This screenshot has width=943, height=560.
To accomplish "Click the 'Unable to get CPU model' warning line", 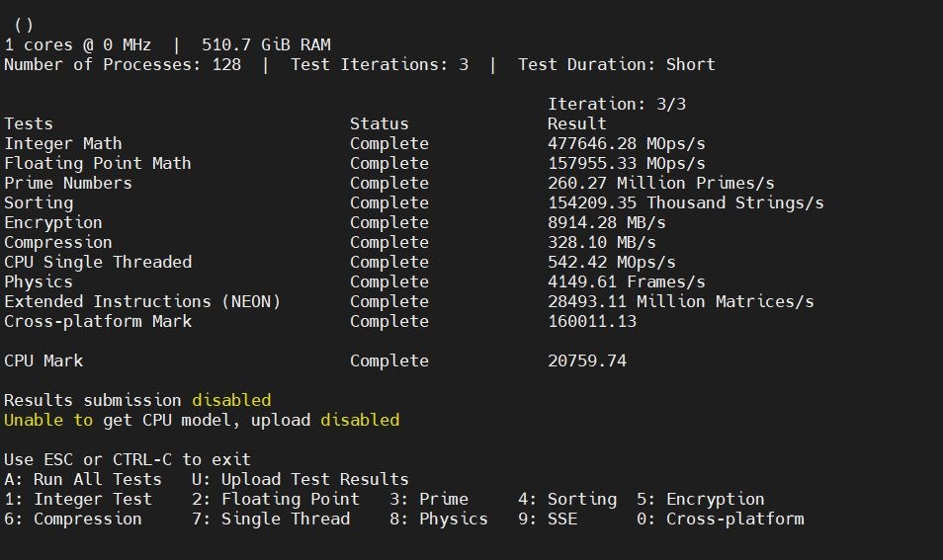I will click(x=202, y=420).
